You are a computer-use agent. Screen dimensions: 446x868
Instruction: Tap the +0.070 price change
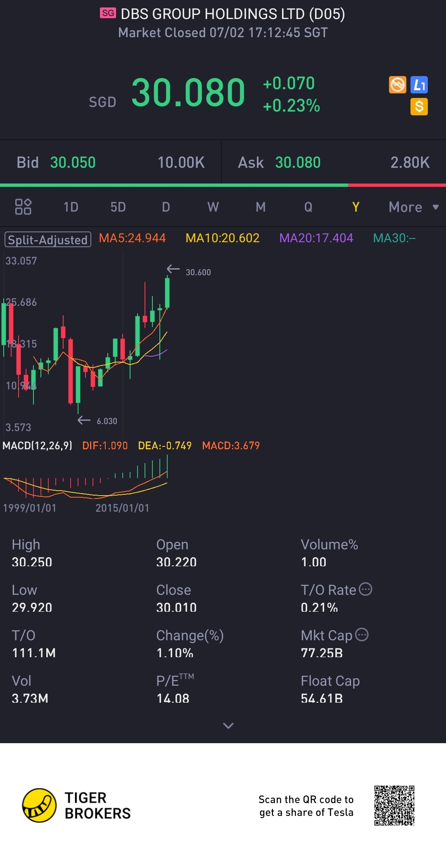289,83
